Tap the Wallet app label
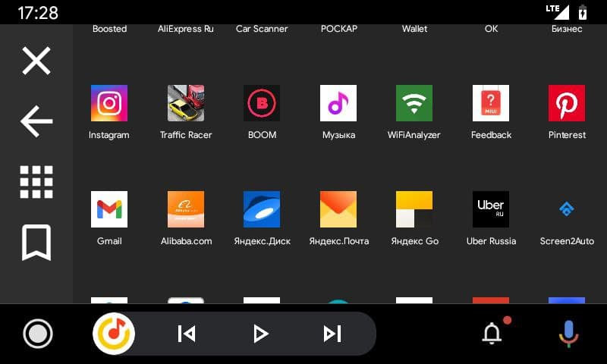Screen dimensions: 607x364 click(414, 29)
